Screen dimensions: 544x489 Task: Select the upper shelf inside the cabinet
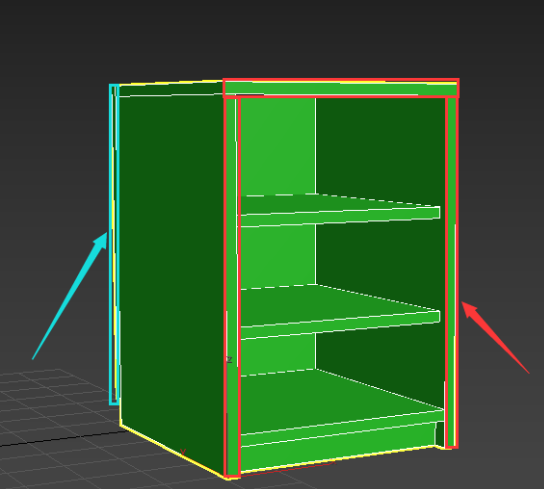click(340, 210)
